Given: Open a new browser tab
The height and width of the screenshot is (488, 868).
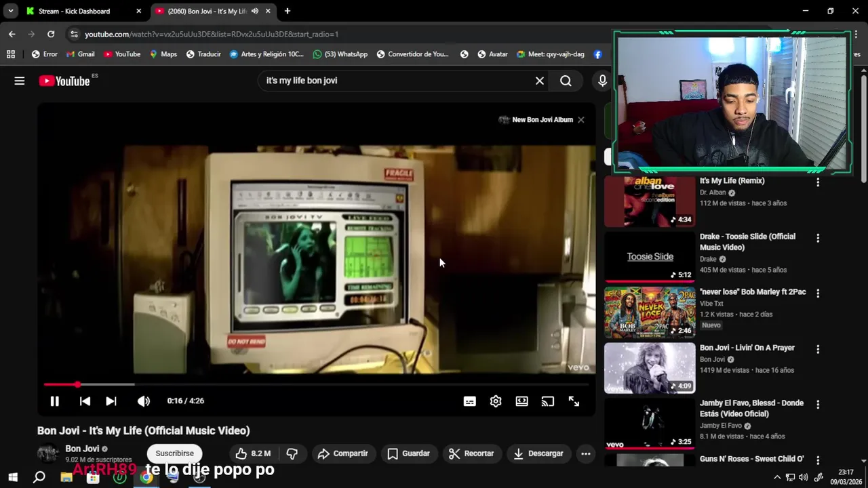Looking at the screenshot, I should pos(288,11).
